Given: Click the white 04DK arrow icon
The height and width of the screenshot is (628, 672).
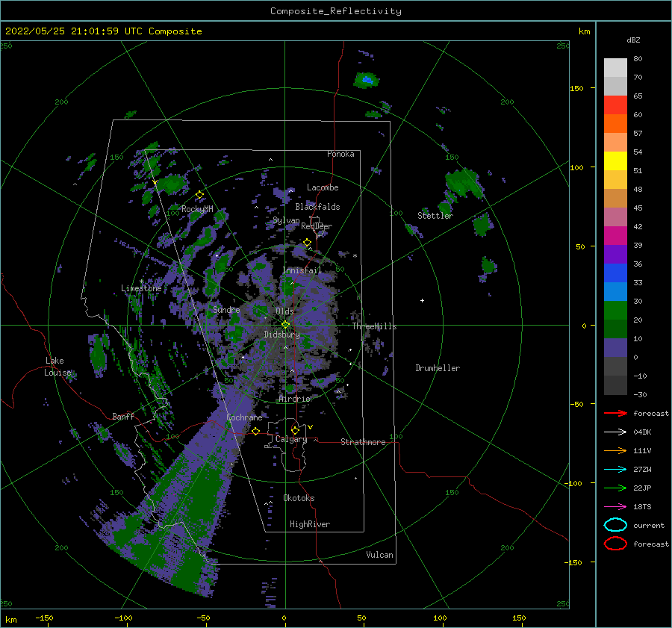Looking at the screenshot, I should tap(615, 432).
